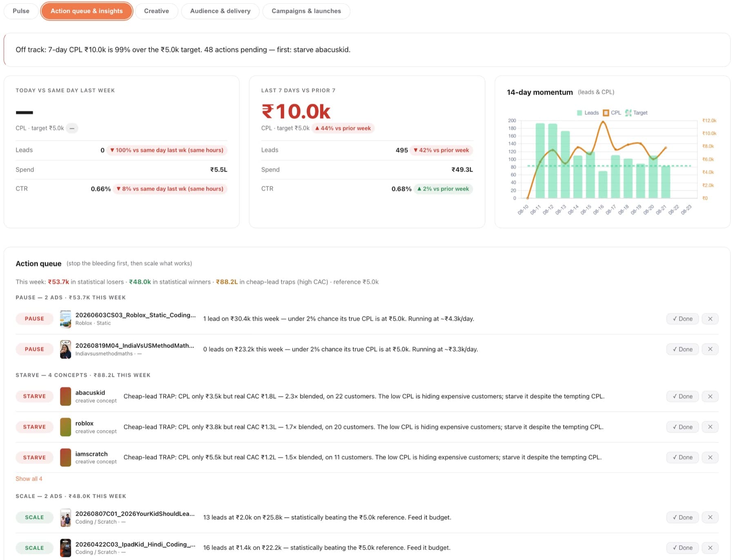Image resolution: width=735 pixels, height=560 pixels.
Task: Mark roblox starve as Done
Action: [x=682, y=427]
